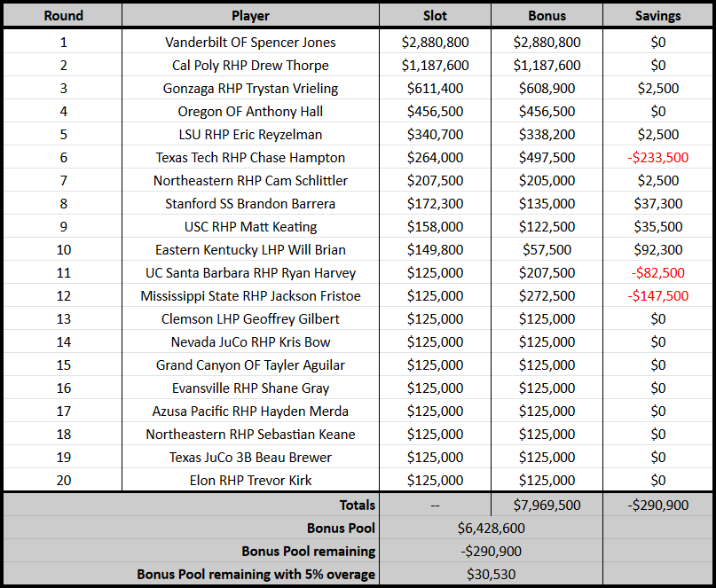The image size is (716, 588).
Task: Select Vanderbilt OF Spencer Jones cell
Action: pyautogui.click(x=251, y=42)
